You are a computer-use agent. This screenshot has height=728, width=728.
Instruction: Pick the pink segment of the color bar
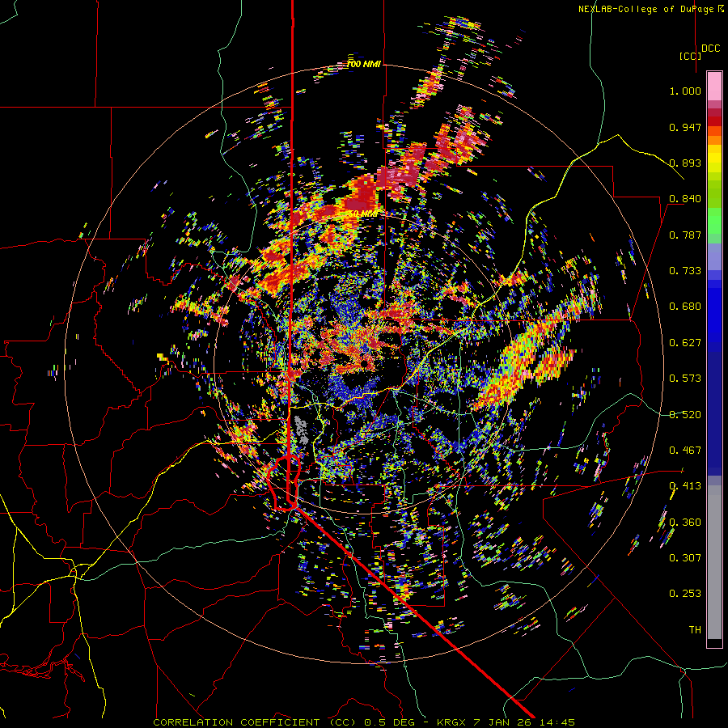coord(714,86)
